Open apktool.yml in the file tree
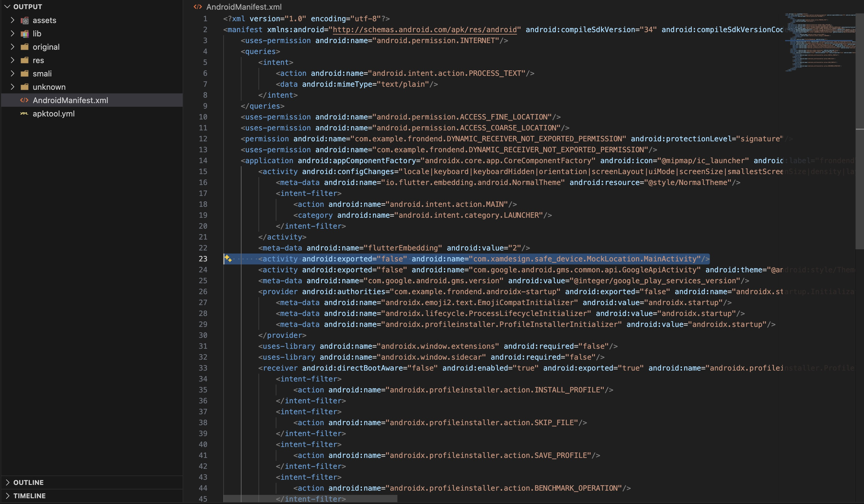The width and height of the screenshot is (864, 504). click(x=92, y=114)
